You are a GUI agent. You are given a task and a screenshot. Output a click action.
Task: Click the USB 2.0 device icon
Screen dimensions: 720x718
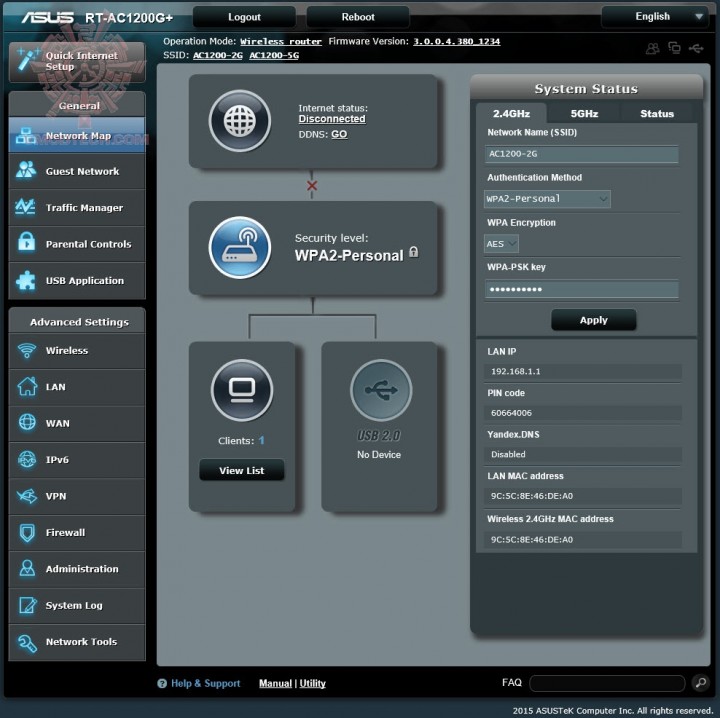[381, 390]
